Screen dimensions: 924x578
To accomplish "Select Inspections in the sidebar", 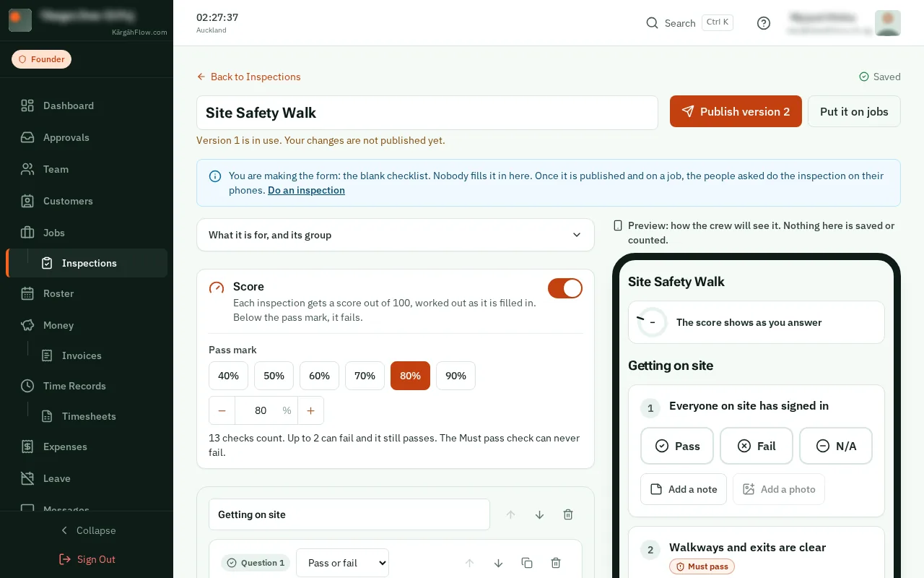I will click(87, 263).
